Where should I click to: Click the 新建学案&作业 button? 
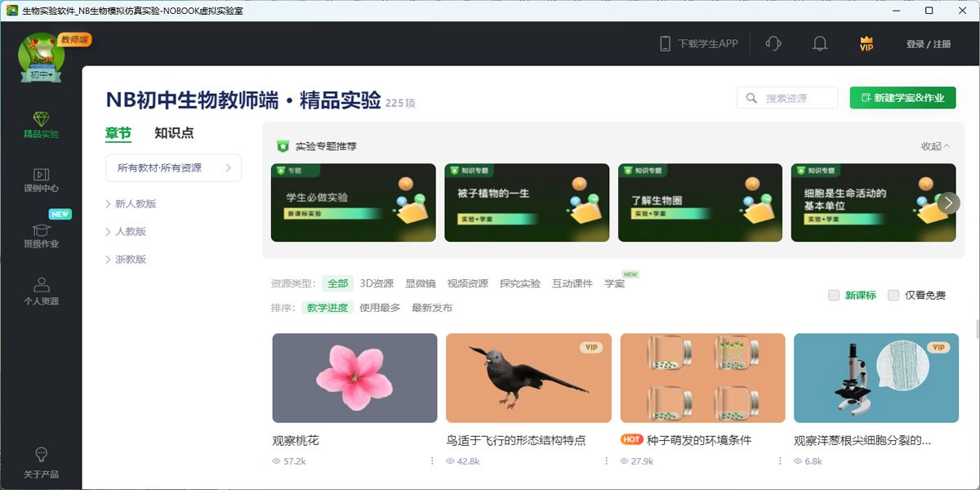coord(902,98)
